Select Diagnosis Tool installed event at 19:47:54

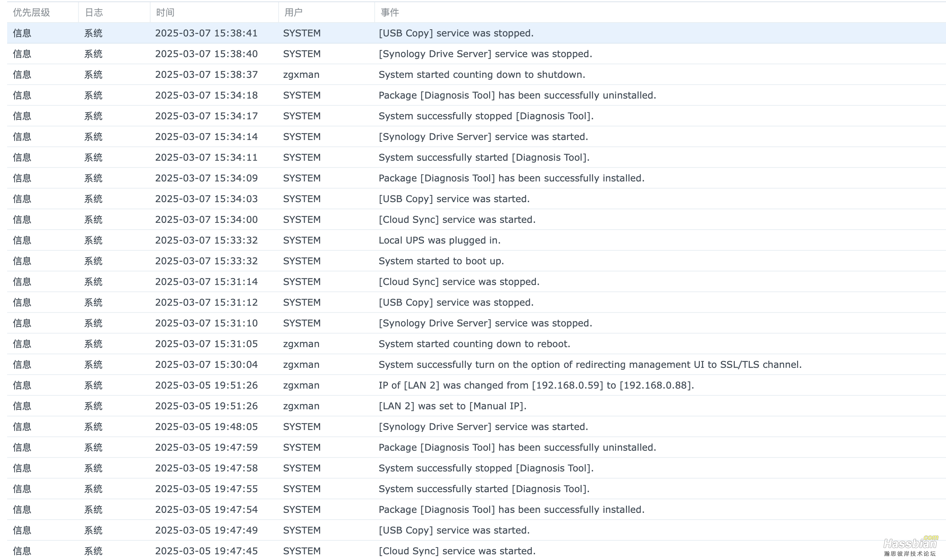[x=512, y=510]
